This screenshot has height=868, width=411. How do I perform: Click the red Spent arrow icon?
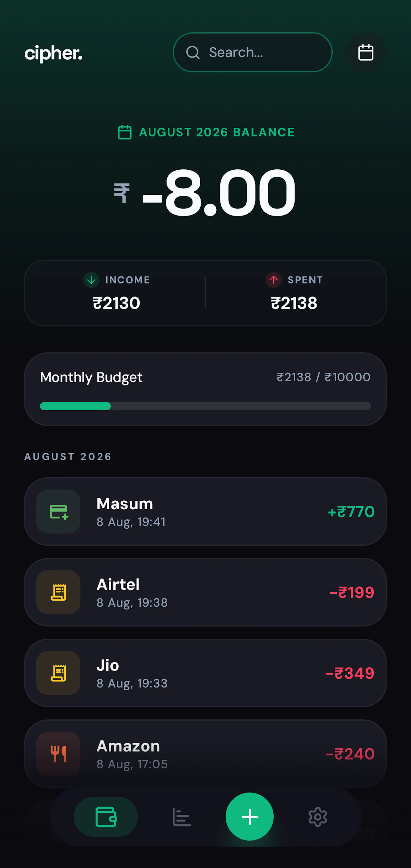pos(274,280)
